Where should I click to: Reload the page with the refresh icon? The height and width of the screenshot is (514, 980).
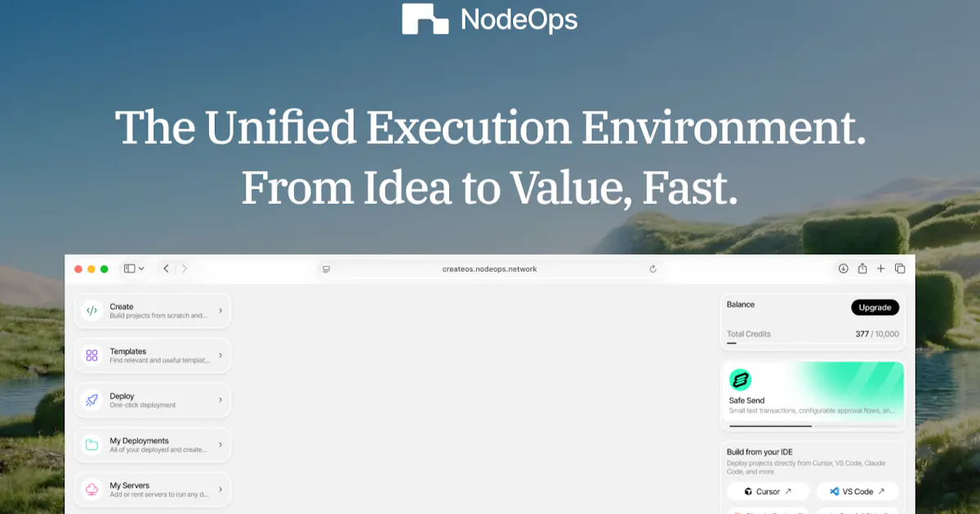tap(653, 269)
